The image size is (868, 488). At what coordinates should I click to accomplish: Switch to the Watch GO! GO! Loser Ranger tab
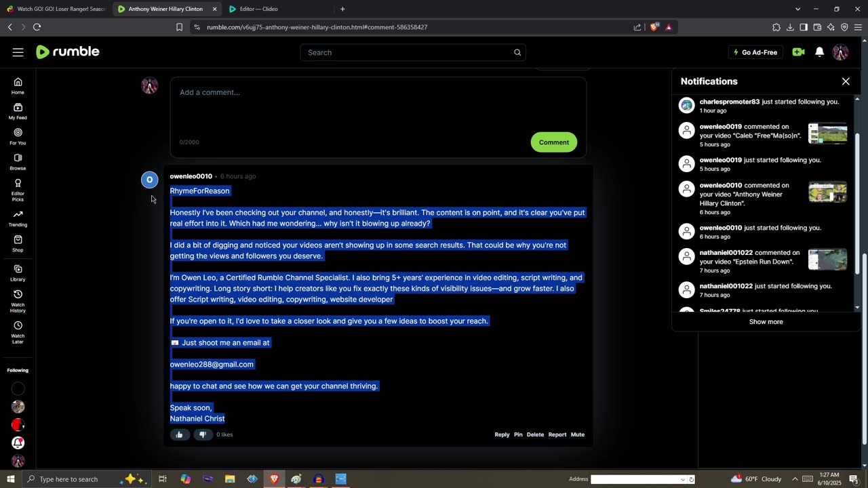[x=56, y=9]
